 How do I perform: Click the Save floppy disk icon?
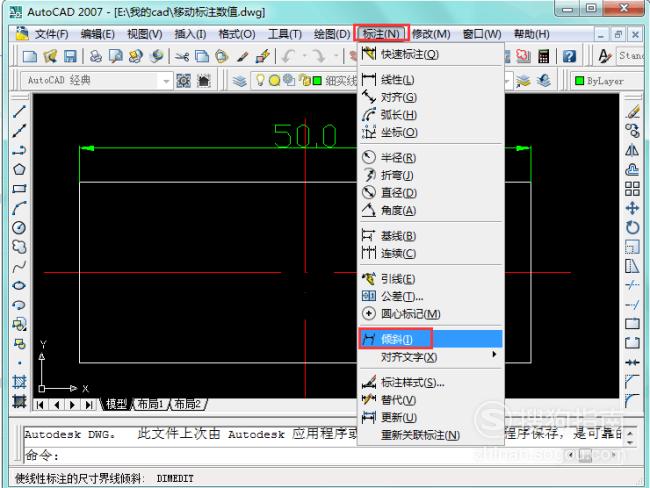click(x=70, y=56)
